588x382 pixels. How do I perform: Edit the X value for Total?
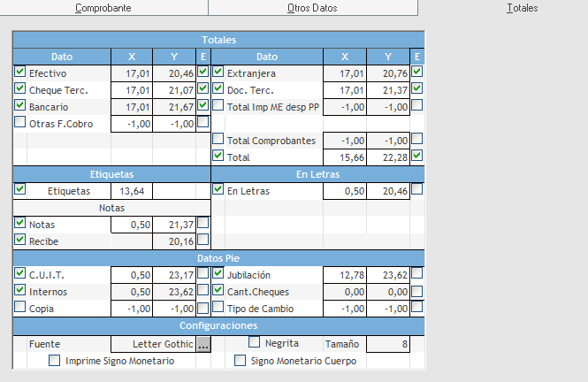(x=345, y=157)
